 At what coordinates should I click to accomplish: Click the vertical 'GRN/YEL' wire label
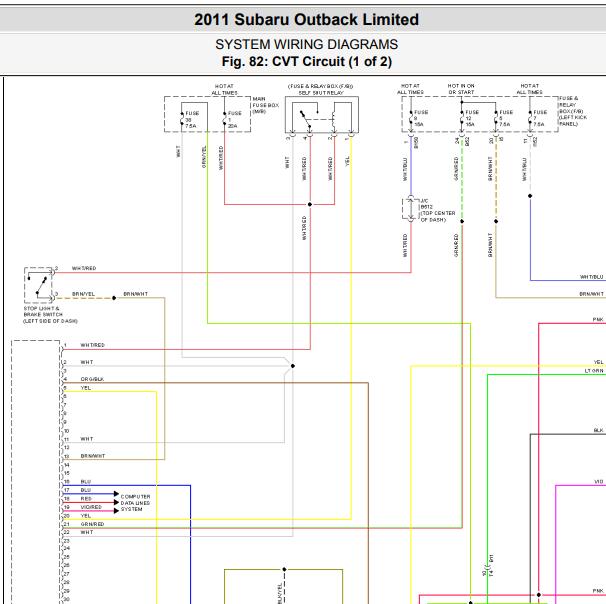point(204,157)
